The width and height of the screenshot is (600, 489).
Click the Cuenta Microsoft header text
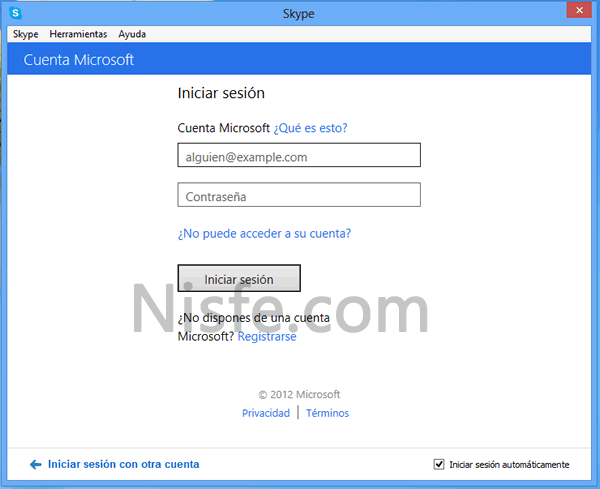point(78,60)
